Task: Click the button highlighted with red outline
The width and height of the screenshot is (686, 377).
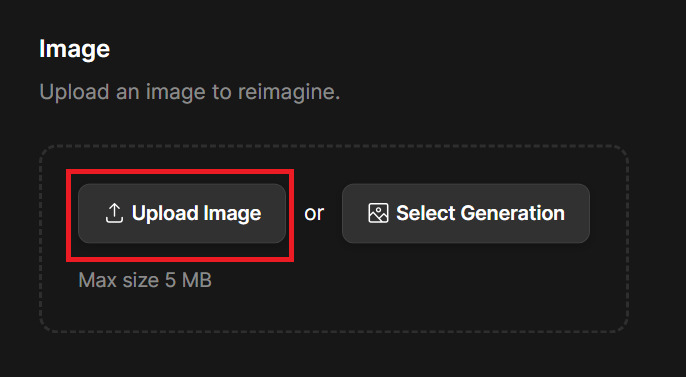Action: pyautogui.click(x=182, y=213)
